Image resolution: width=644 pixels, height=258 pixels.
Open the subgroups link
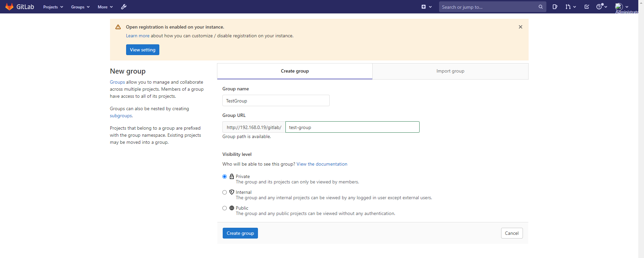(121, 116)
